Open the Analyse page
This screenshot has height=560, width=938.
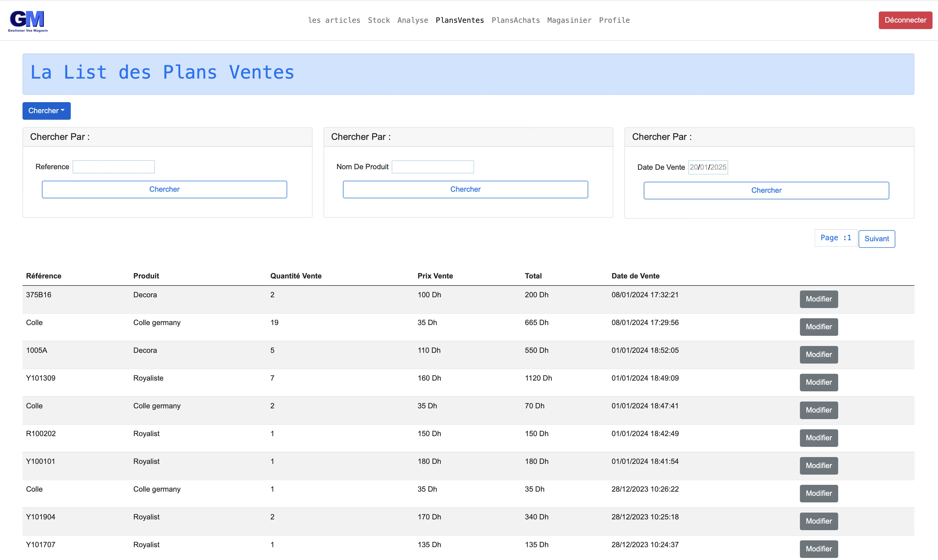(413, 20)
